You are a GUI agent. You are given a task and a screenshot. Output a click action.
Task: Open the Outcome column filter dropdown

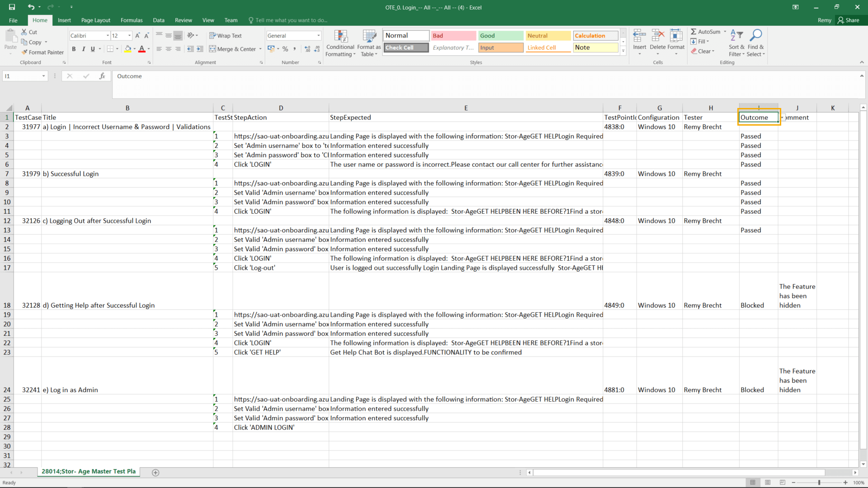(782, 117)
